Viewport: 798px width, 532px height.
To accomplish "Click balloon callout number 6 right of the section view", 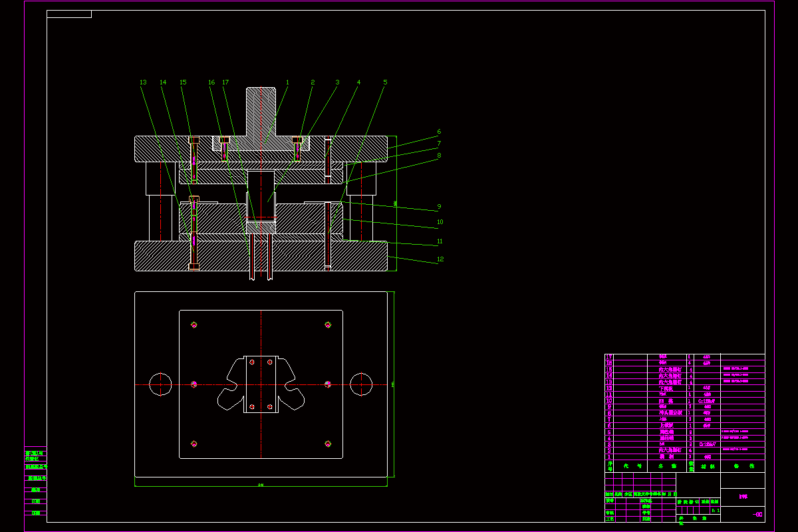I will tap(439, 132).
